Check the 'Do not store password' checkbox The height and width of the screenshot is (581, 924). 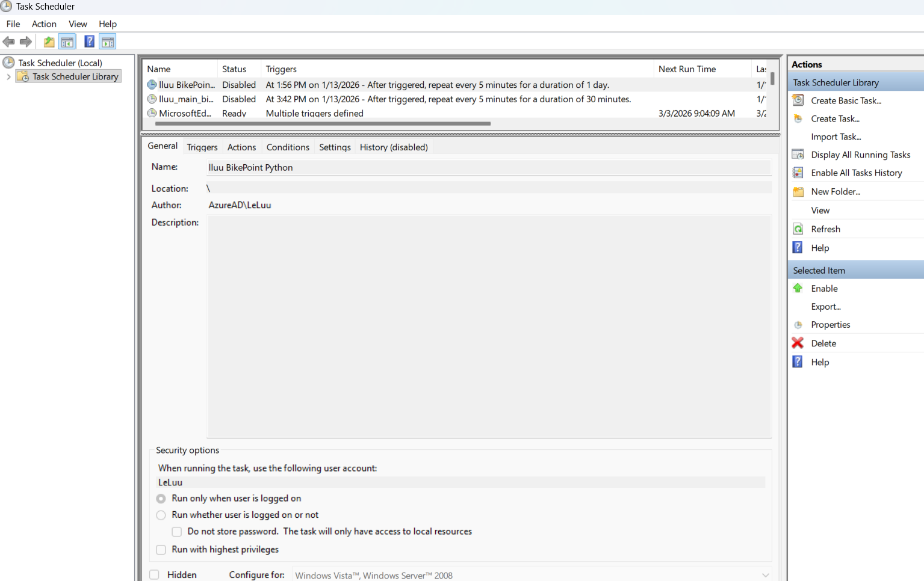click(x=177, y=532)
